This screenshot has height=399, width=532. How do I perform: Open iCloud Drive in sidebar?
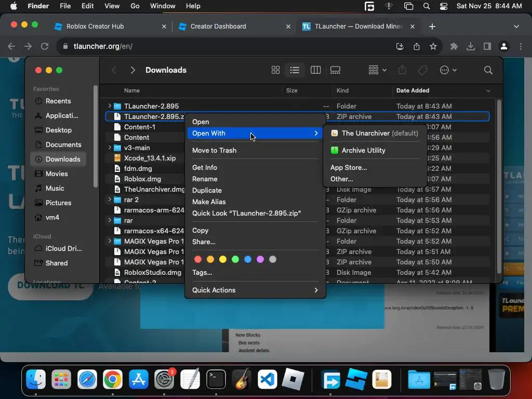(x=58, y=249)
